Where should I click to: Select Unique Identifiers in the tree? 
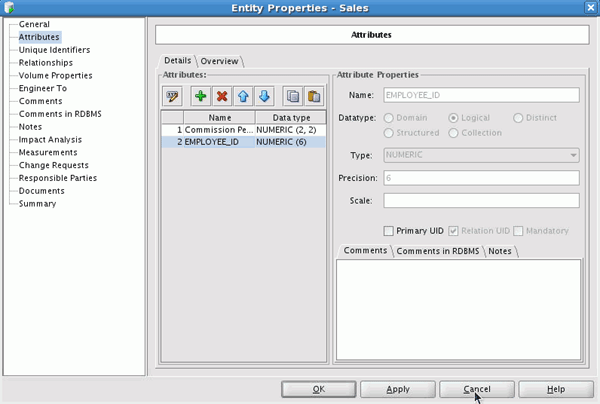click(54, 50)
